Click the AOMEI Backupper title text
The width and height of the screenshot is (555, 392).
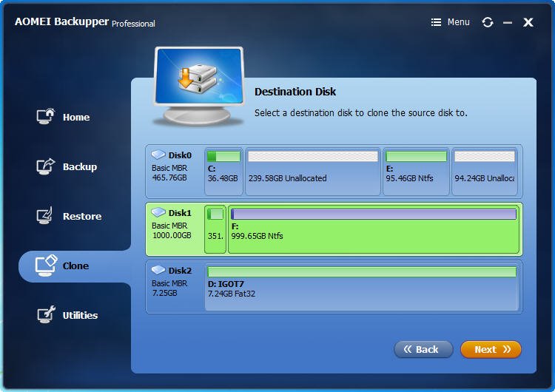(61, 21)
